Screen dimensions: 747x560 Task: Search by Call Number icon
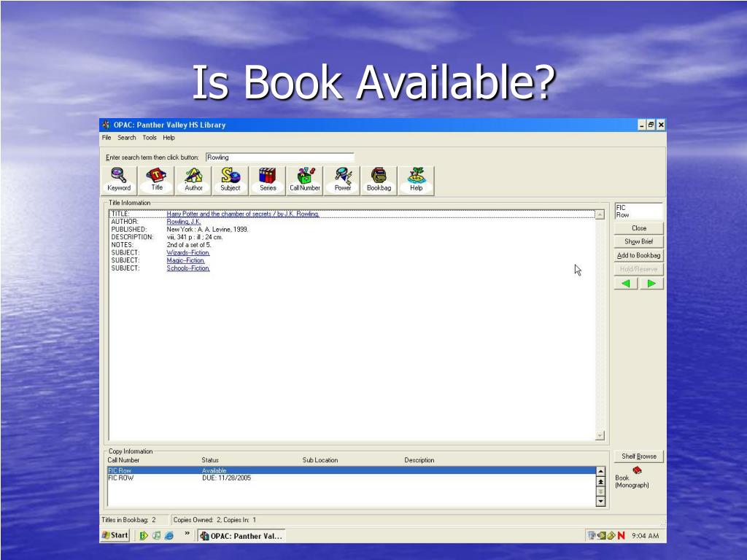tap(305, 180)
